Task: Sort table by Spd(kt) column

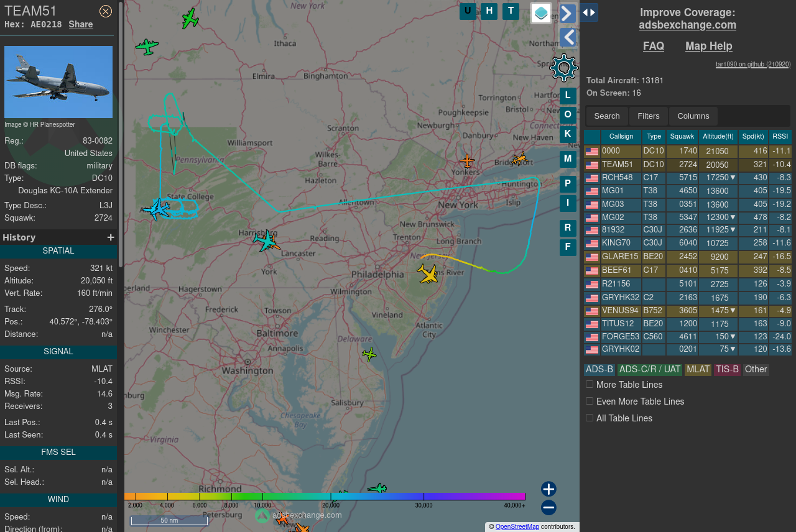Action: pyautogui.click(x=753, y=137)
